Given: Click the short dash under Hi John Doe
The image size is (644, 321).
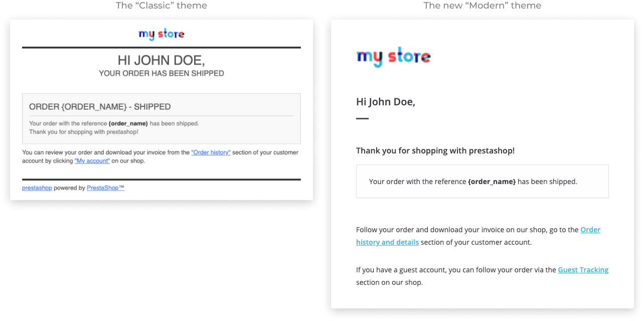Looking at the screenshot, I should [362, 119].
